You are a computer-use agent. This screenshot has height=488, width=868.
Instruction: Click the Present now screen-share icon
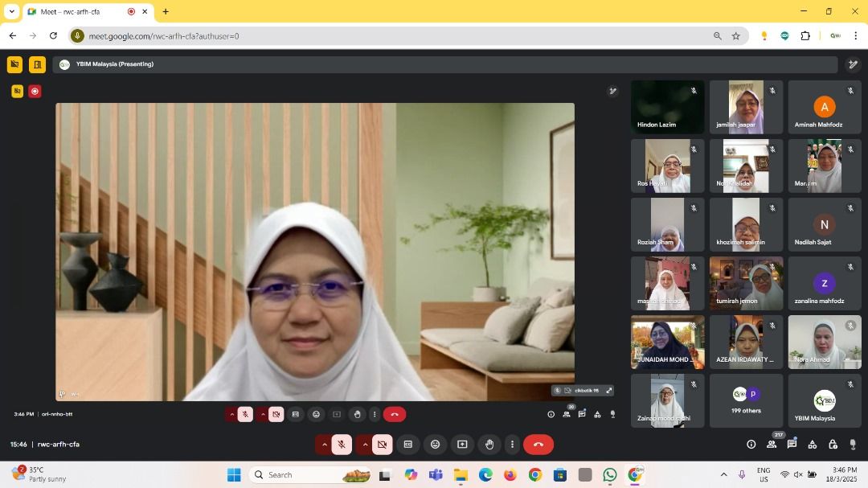coord(462,445)
